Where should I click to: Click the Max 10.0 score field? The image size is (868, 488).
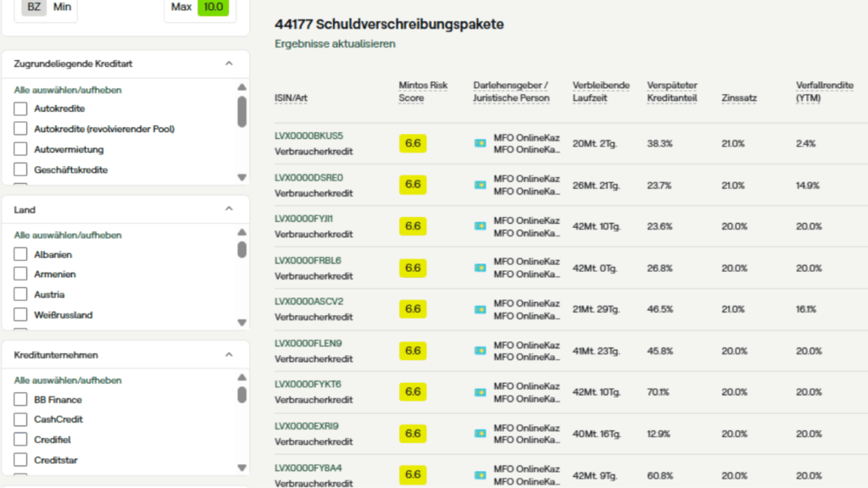click(213, 8)
